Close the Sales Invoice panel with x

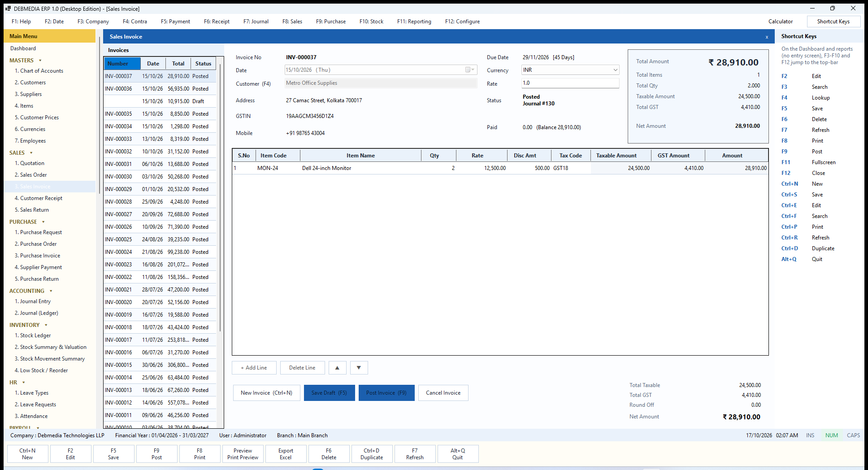pos(767,37)
